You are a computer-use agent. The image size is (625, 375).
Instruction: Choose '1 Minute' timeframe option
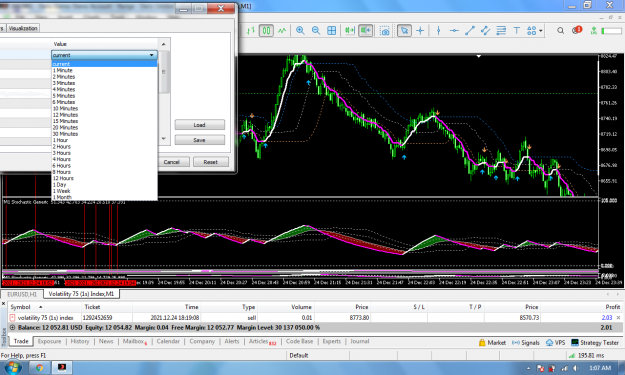(104, 70)
